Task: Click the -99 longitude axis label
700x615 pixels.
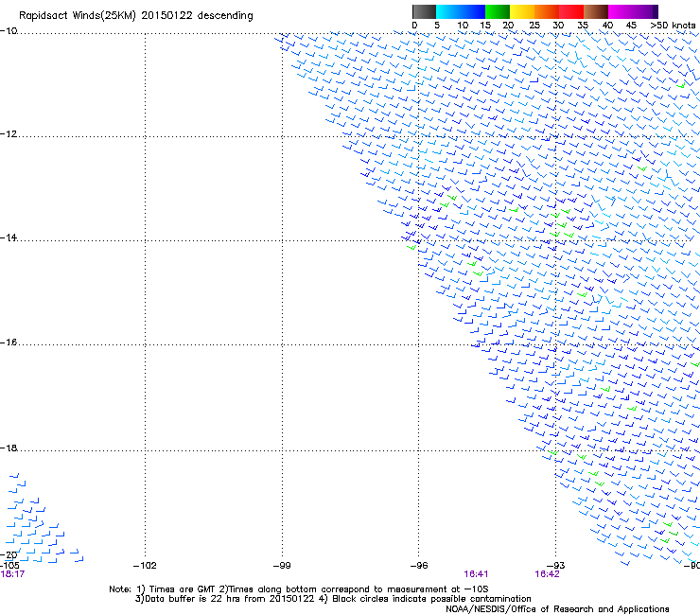Action: click(282, 566)
